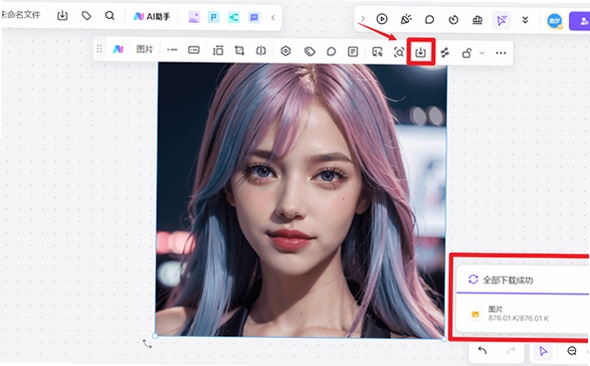Click the download icon in the image toolbar
The width and height of the screenshot is (590, 366).
[x=420, y=52]
